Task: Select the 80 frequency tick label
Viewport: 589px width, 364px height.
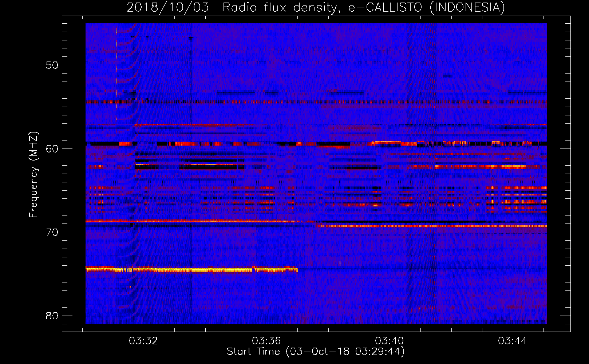Action: 52,316
